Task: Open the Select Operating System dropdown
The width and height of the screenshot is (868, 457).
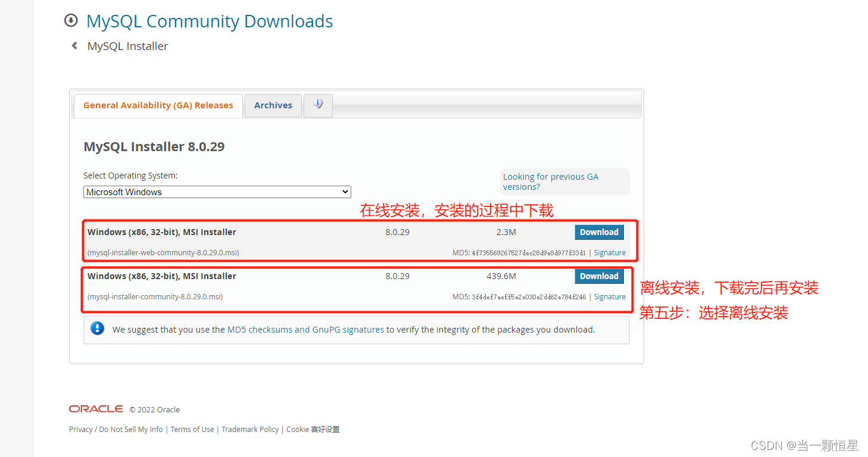Action: (217, 192)
